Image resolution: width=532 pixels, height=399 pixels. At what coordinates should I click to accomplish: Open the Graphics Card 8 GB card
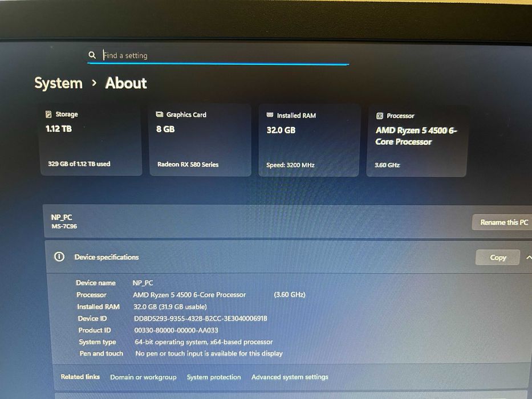pos(201,140)
